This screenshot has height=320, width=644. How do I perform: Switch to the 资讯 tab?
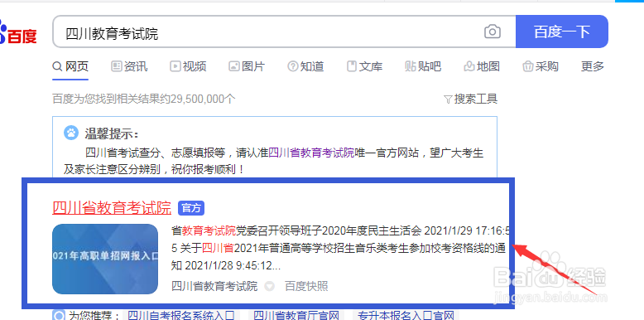[x=129, y=66]
